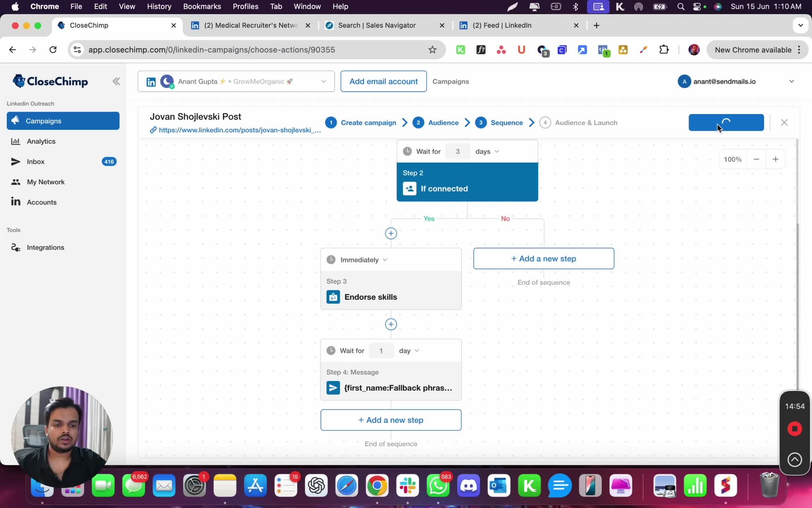Image resolution: width=812 pixels, height=508 pixels.
Task: Zoom out canvas with minus button
Action: 756,159
